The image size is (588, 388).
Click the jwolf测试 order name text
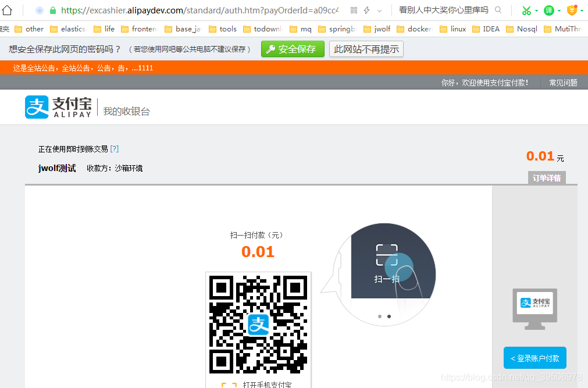pyautogui.click(x=57, y=168)
